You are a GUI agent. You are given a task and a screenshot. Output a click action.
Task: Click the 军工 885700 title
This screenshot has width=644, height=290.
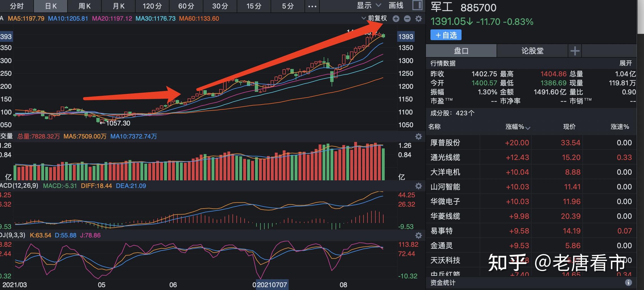[x=463, y=7]
